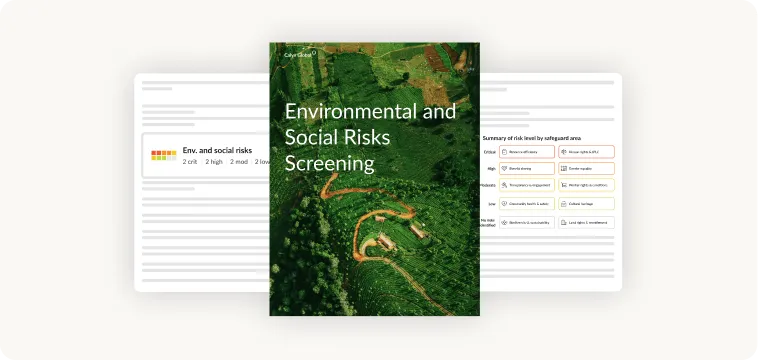Open the Cultural heritage low-risk card
This screenshot has height=360, width=758.
pos(586,204)
